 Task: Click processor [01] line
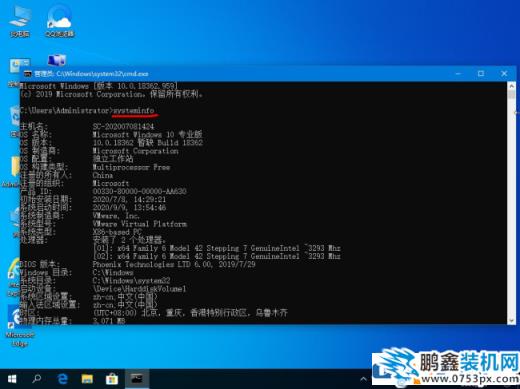click(x=217, y=248)
